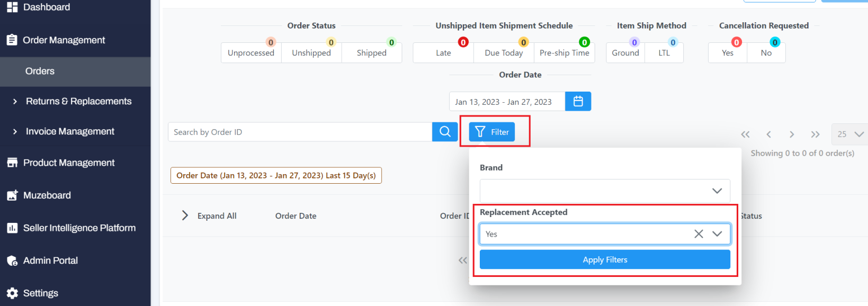Click the Search by Order ID field
This screenshot has height=306, width=868.
300,132
